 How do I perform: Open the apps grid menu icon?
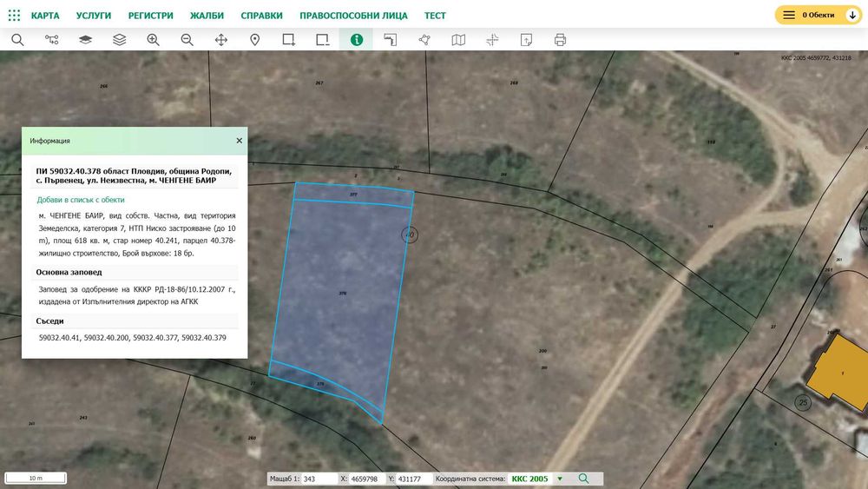[x=15, y=16]
